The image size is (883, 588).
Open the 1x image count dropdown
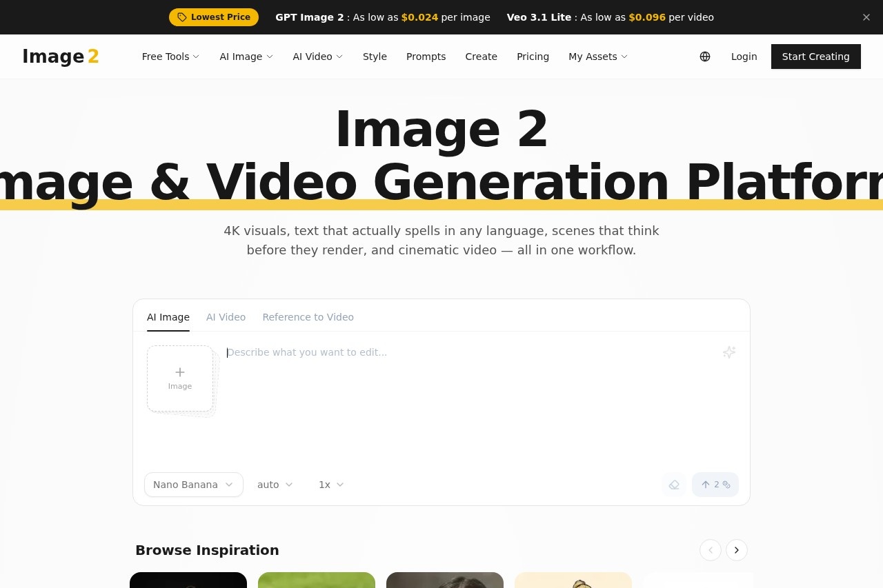tap(331, 485)
